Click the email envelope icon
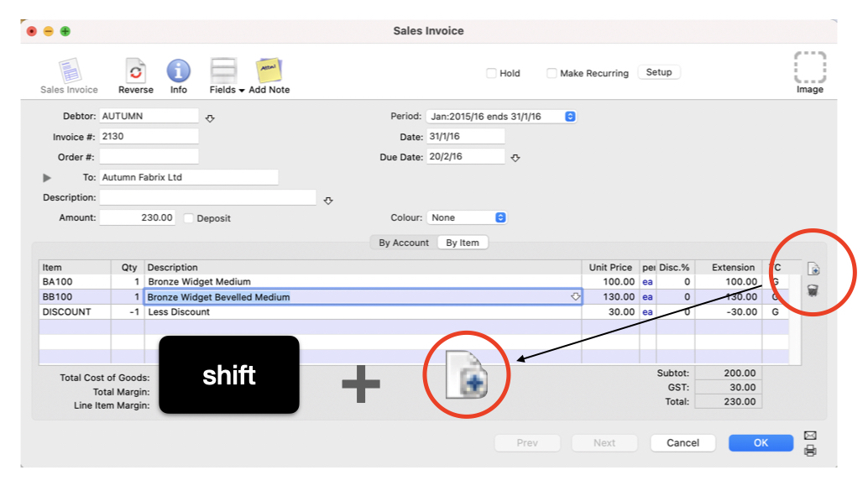Screen dimensions: 868x491 pos(810,435)
